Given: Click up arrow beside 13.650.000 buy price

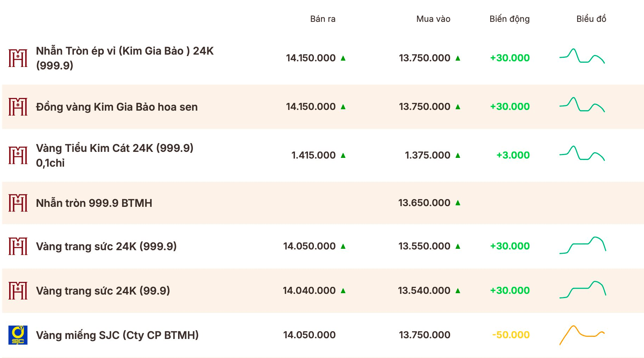Looking at the screenshot, I should (x=458, y=203).
